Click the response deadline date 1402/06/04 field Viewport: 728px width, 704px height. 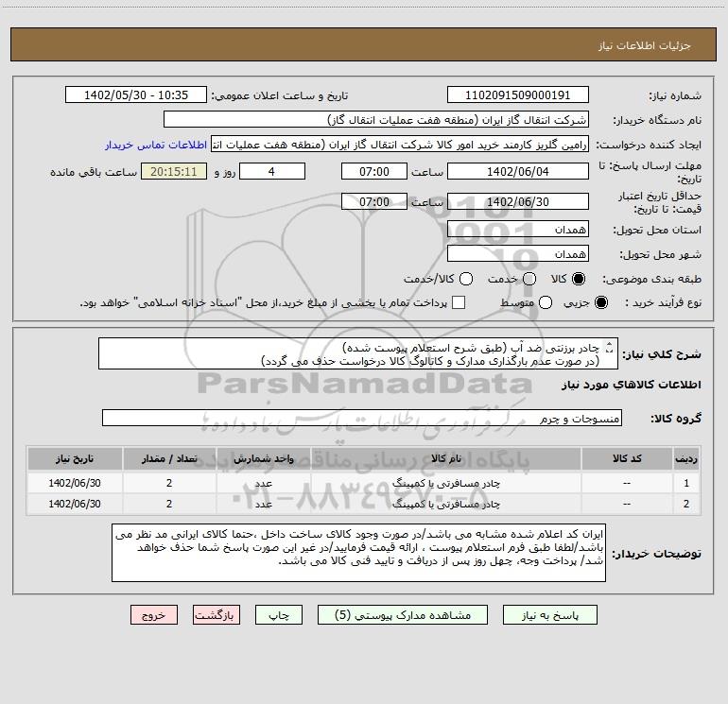click(x=518, y=171)
